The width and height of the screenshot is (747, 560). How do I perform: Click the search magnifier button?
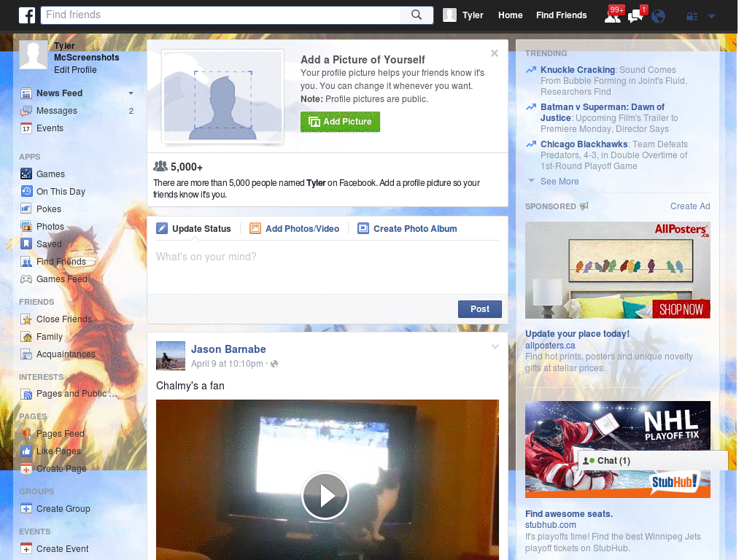pos(417,15)
